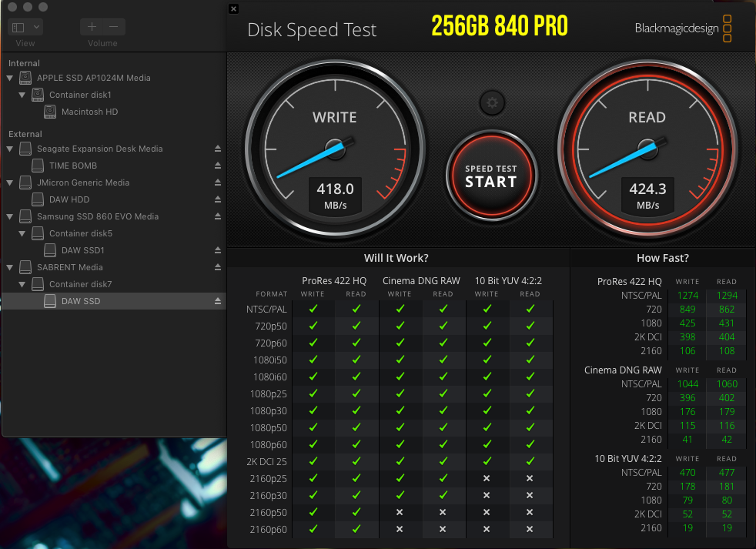Click the READ gauge needle hub
The width and height of the screenshot is (756, 549).
point(647,149)
